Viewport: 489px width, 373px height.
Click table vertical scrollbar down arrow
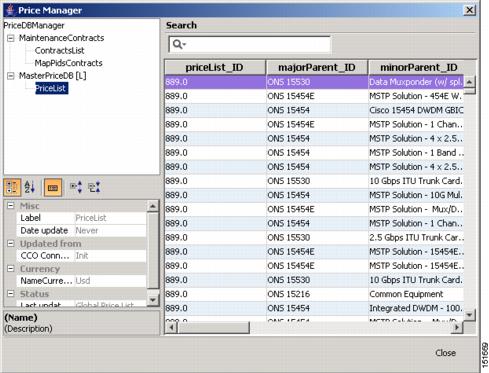click(469, 315)
